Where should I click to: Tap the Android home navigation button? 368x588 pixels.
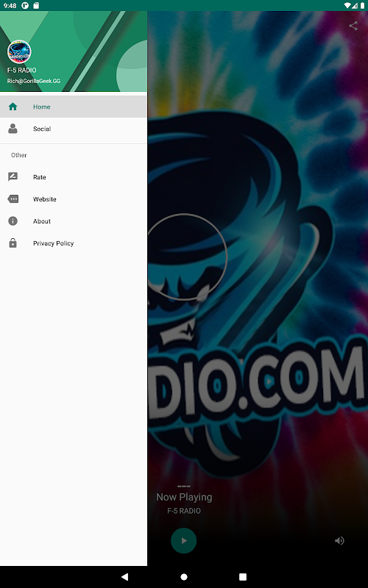(x=183, y=577)
